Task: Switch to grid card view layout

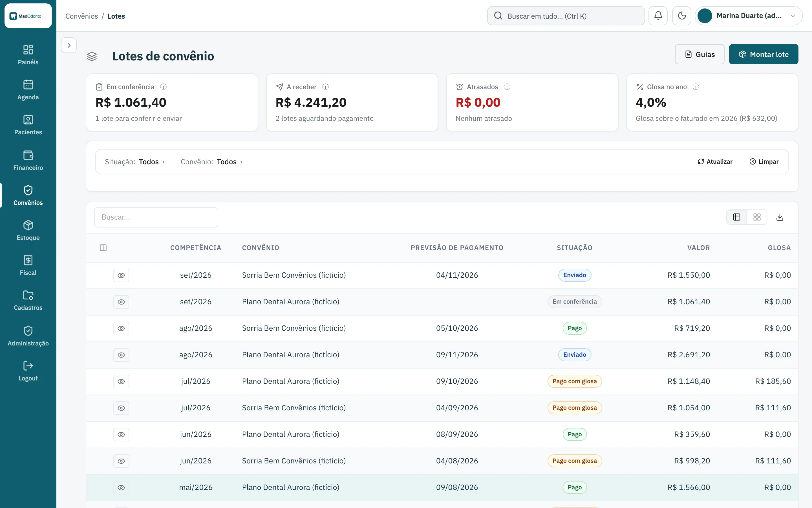Action: (757, 217)
